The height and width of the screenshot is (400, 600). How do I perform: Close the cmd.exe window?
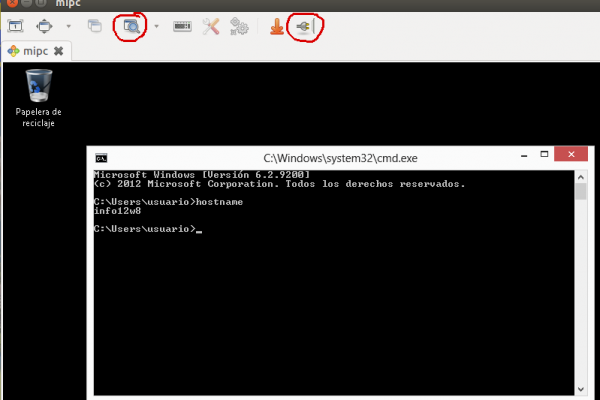[571, 154]
